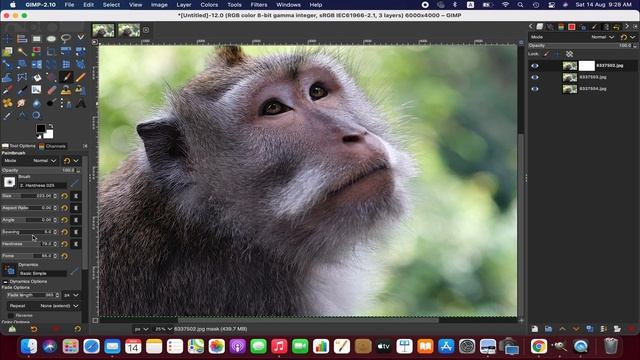Select the Free Select lasso tool

[66, 39]
